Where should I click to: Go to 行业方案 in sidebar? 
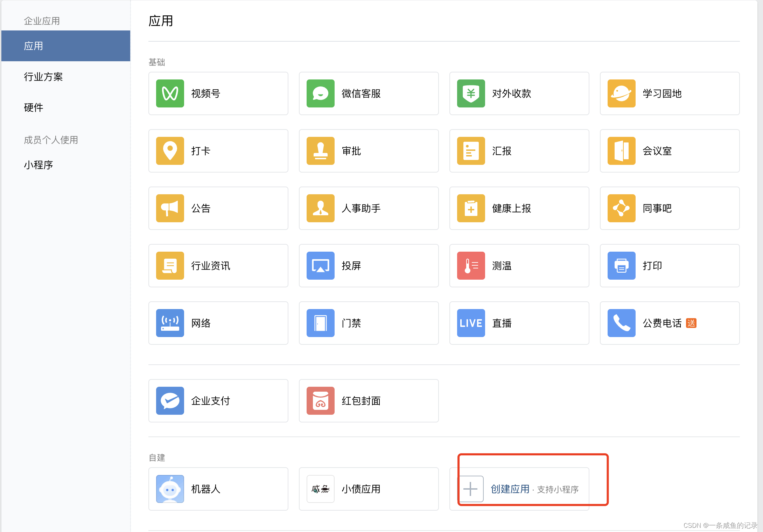(43, 77)
